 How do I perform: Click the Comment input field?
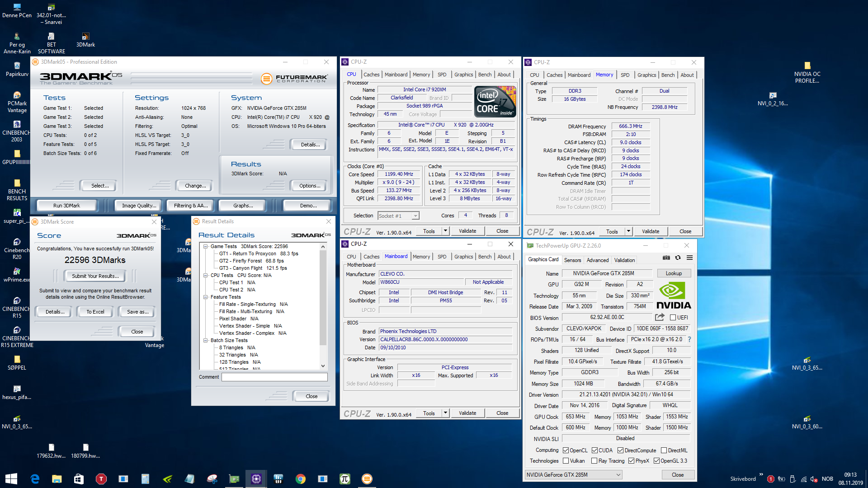(x=274, y=377)
